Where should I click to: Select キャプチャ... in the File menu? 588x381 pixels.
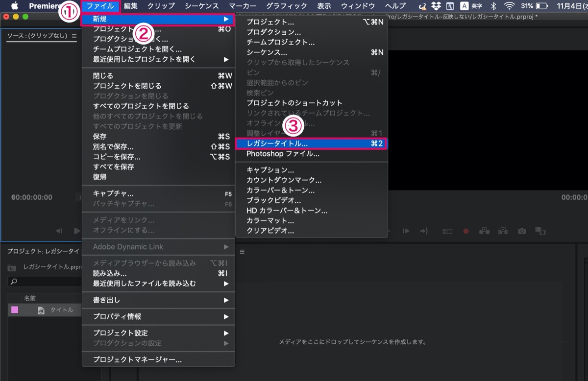[x=158, y=193]
